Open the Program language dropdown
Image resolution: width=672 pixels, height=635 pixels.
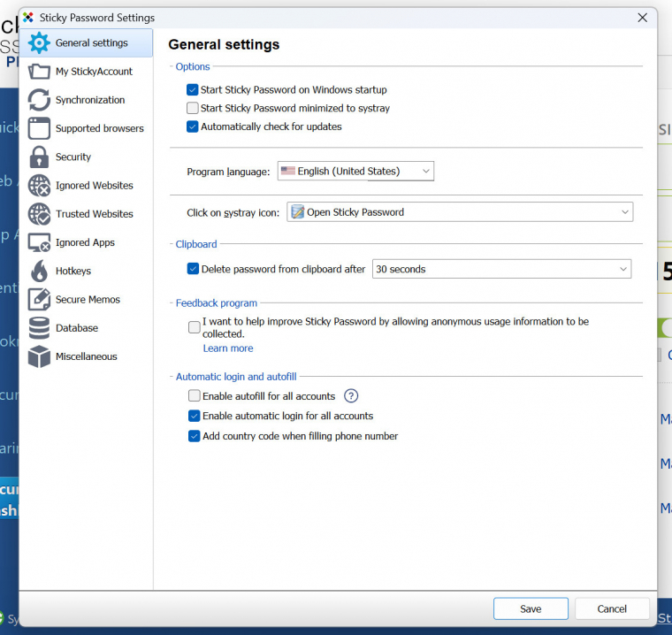(355, 171)
